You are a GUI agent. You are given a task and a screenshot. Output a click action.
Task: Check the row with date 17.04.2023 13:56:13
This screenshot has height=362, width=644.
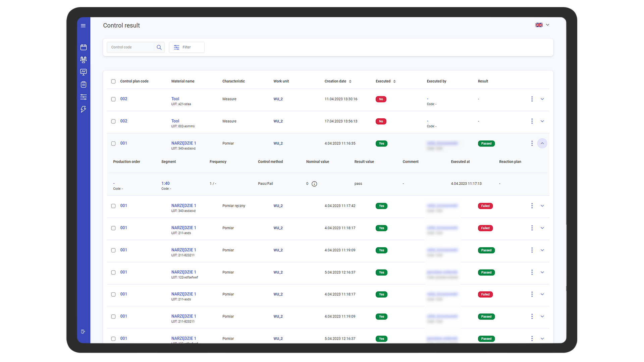113,121
